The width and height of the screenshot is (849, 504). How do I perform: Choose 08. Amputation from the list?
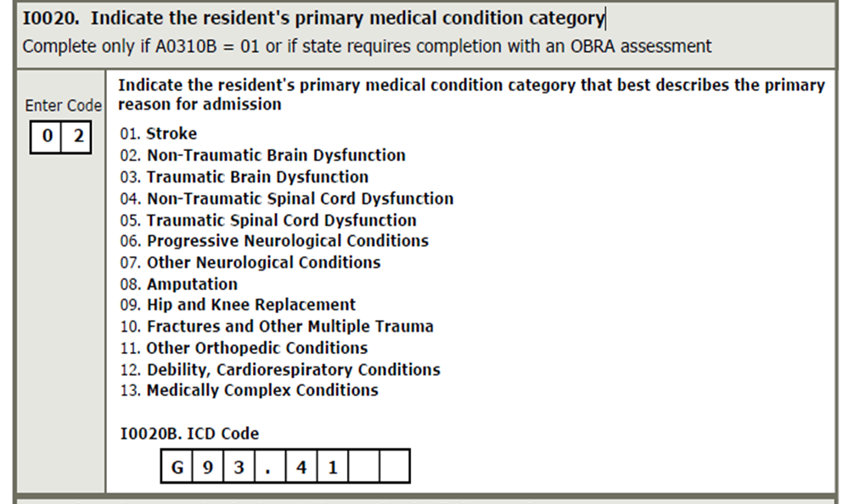tap(179, 284)
